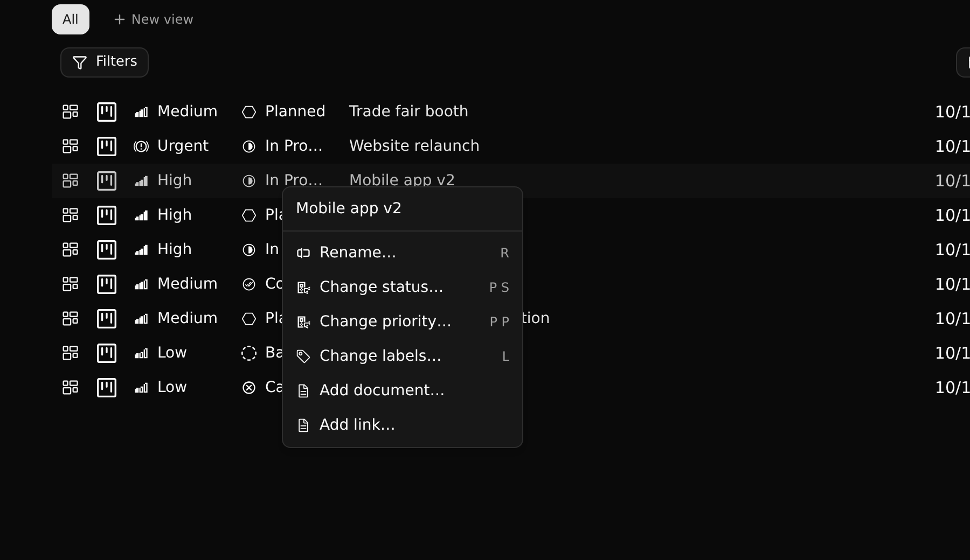This screenshot has height=560, width=970.
Task: Click the Add link page icon
Action: click(x=303, y=425)
